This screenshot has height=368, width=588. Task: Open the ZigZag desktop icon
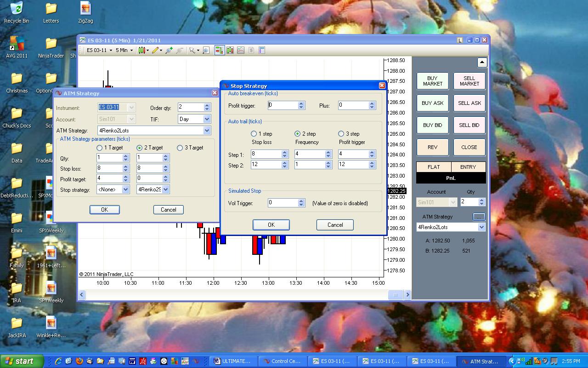point(85,9)
